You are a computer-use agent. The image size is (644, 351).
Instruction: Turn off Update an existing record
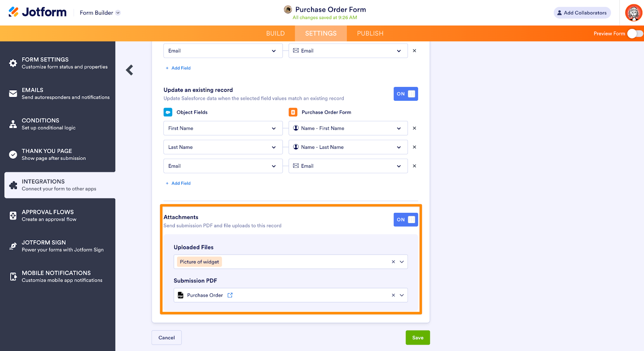click(406, 94)
